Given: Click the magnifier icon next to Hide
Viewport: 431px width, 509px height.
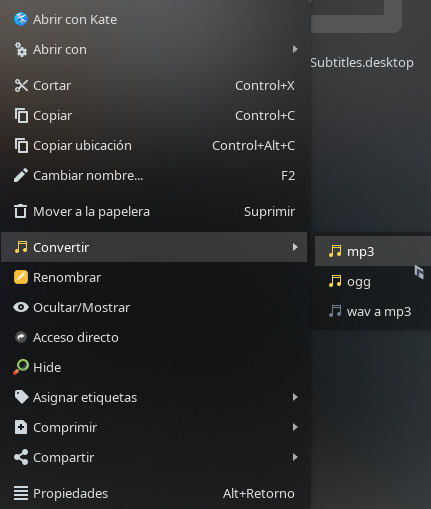Looking at the screenshot, I should point(21,367).
